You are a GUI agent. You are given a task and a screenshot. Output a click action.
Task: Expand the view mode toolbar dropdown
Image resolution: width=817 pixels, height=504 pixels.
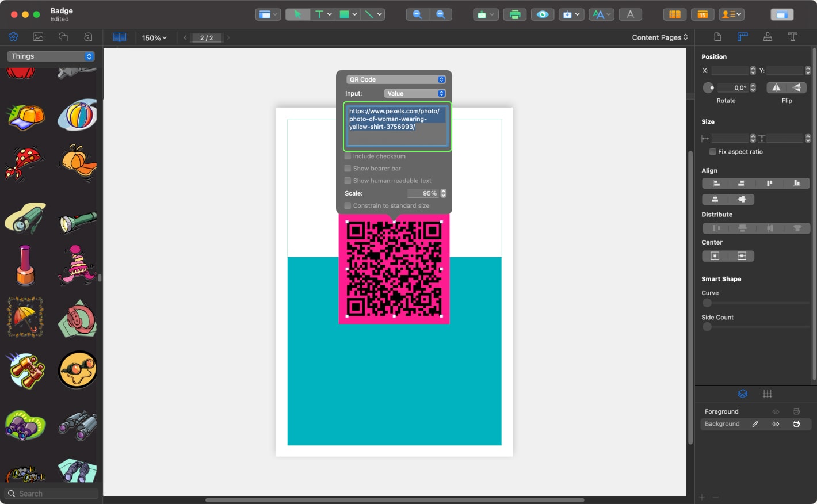point(269,14)
